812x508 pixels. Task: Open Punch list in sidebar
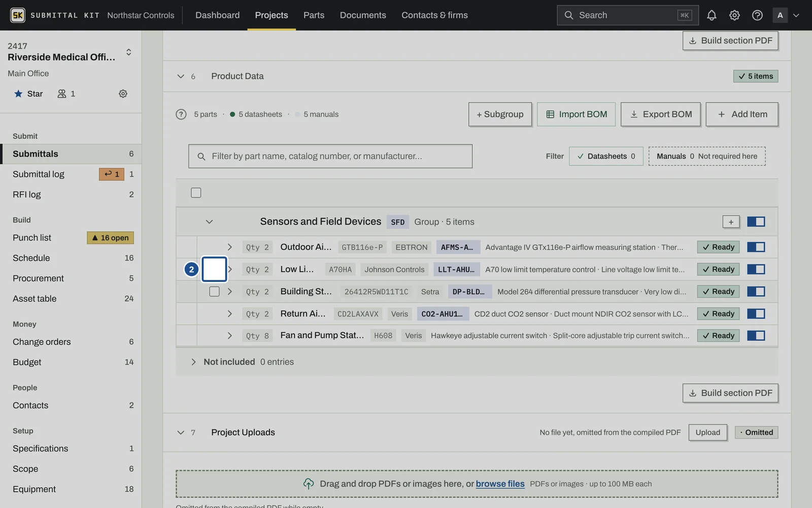point(32,238)
